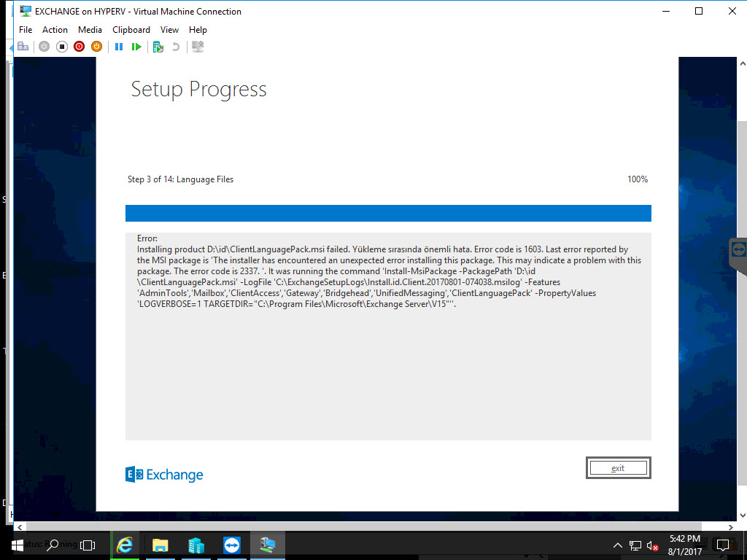Click the Revert undo arrow icon
Viewport: 747px width, 560px height.
(176, 47)
